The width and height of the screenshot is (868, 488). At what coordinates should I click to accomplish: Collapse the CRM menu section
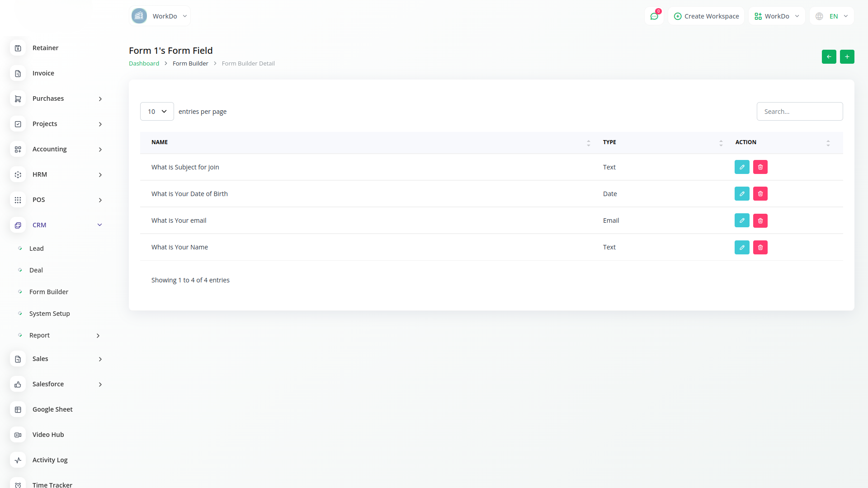pyautogui.click(x=99, y=225)
